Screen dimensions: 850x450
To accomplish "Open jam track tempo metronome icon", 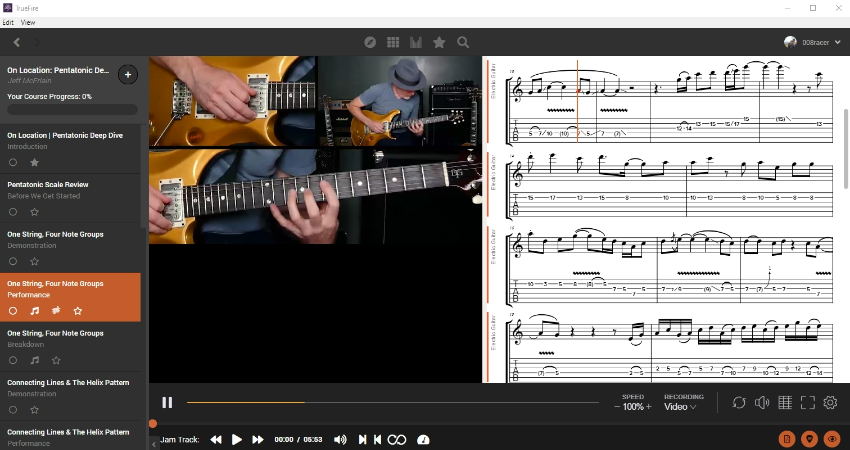I will pos(423,440).
